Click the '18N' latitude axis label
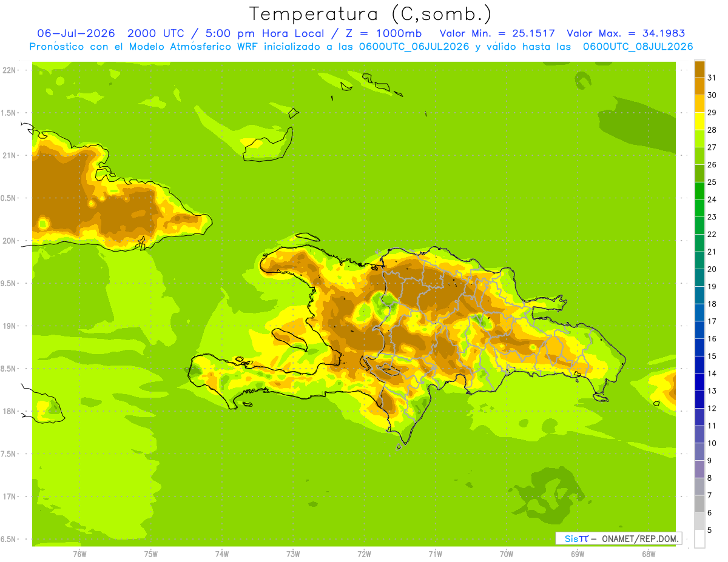The image size is (728, 562). 9,411
